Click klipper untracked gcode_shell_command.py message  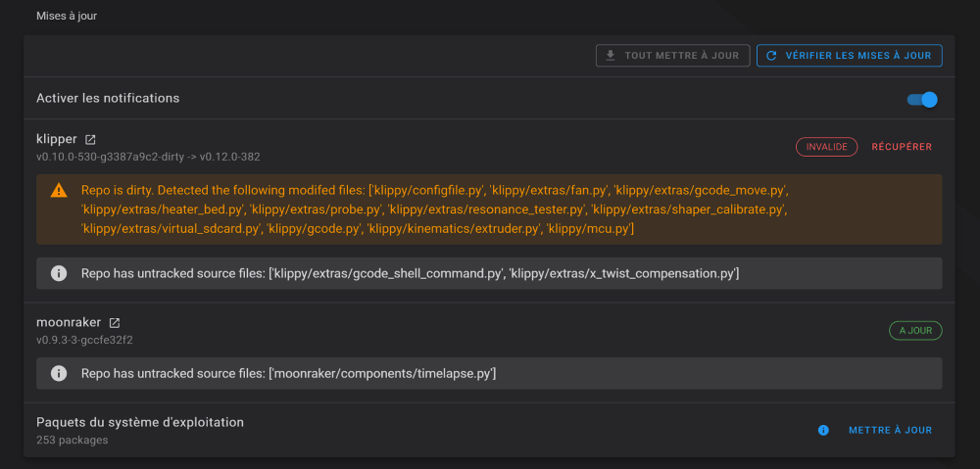410,273
